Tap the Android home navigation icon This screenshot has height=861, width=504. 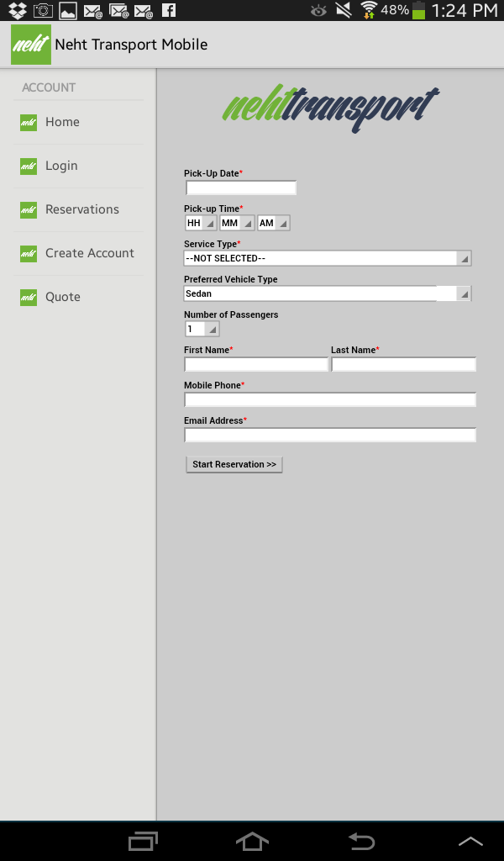point(252,841)
